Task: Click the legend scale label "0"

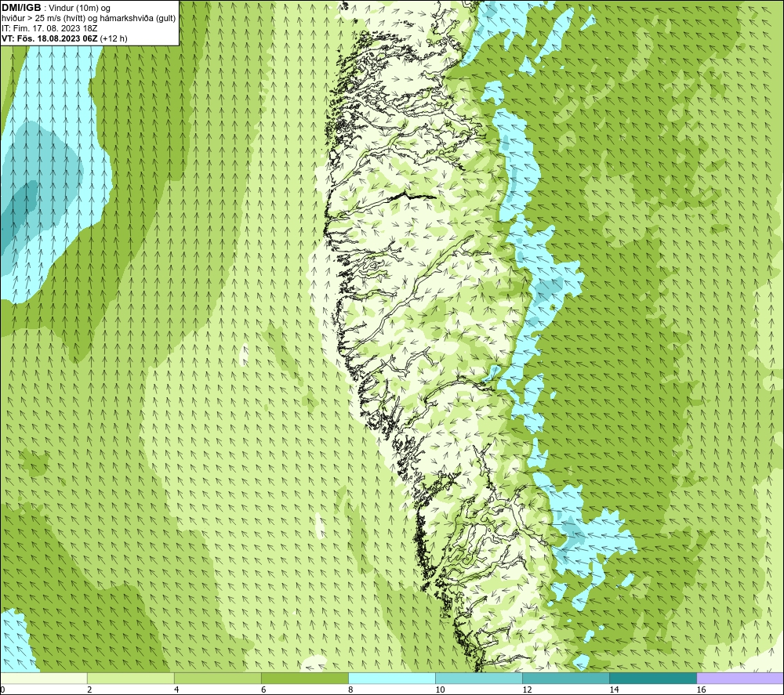Action: 2,690
